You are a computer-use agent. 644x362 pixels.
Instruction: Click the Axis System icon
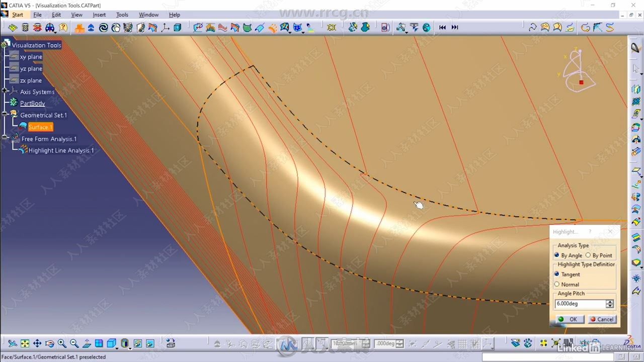pyautogui.click(x=165, y=27)
